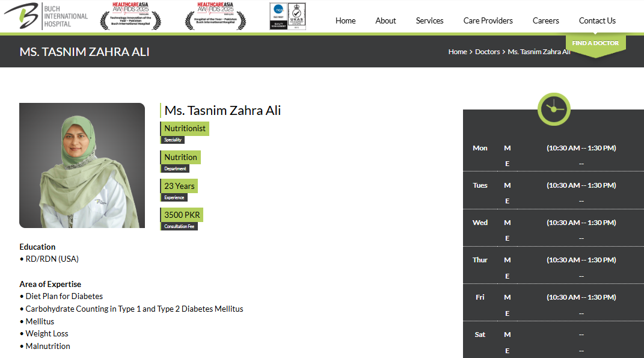Screen dimensions: 644x358
Task: Expand the Care Providers menu
Action: click(488, 20)
